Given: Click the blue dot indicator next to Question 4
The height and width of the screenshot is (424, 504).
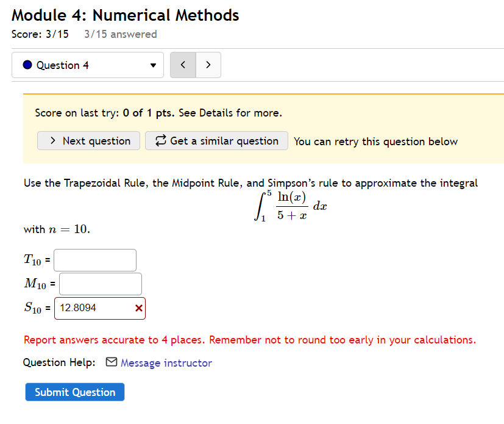Looking at the screenshot, I should (x=27, y=65).
